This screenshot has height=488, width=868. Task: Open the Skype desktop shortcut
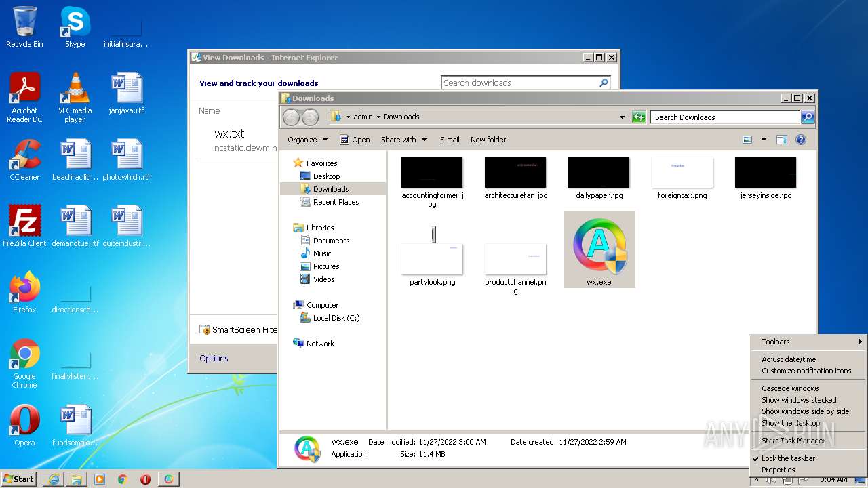pos(75,27)
